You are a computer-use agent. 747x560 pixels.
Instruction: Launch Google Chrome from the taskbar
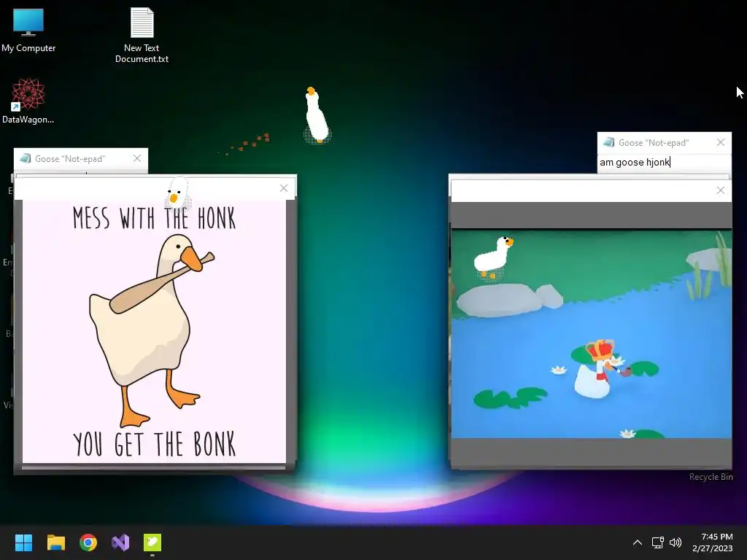tap(88, 542)
